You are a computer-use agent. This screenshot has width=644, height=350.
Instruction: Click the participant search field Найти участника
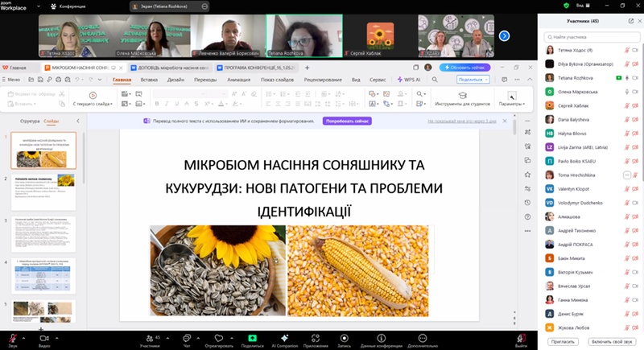(592, 37)
